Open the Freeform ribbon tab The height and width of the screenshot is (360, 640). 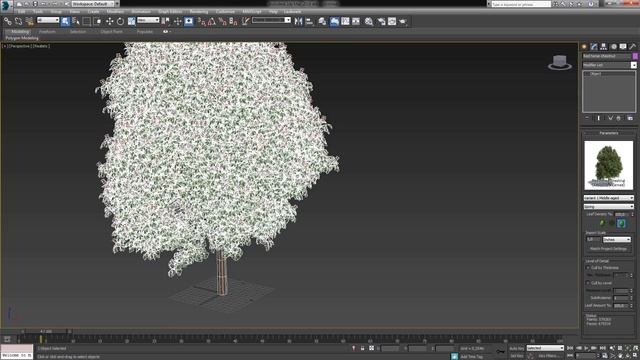point(47,32)
